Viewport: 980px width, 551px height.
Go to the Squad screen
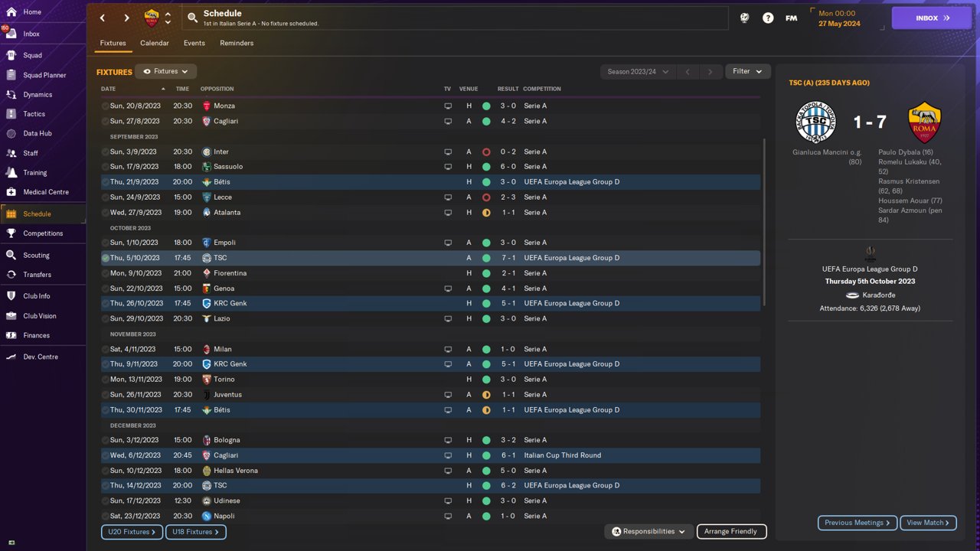pos(32,55)
